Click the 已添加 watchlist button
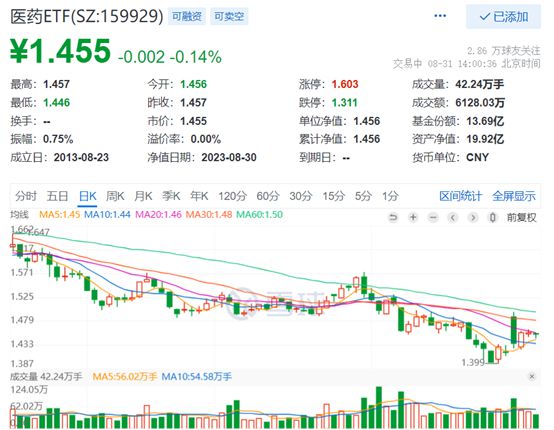554x430 pixels. [503, 17]
